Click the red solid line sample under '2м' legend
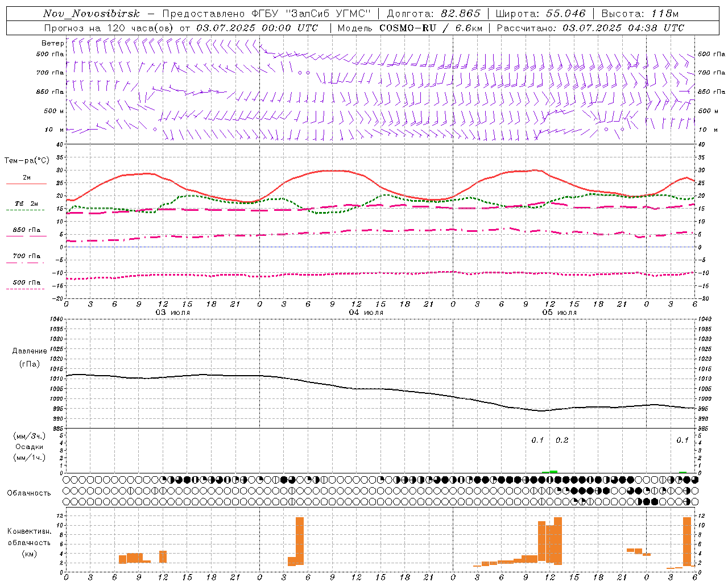The image size is (728, 582). point(26,184)
